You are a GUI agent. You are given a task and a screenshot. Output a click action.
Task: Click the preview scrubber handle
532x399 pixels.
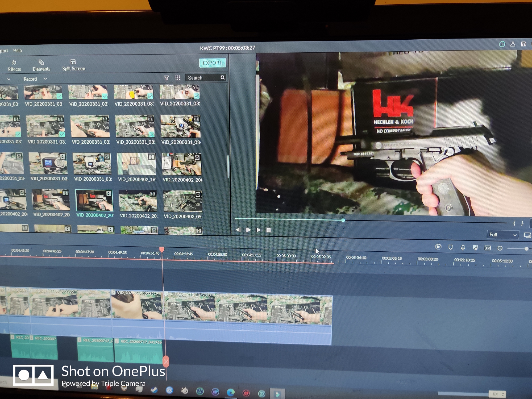click(x=343, y=220)
